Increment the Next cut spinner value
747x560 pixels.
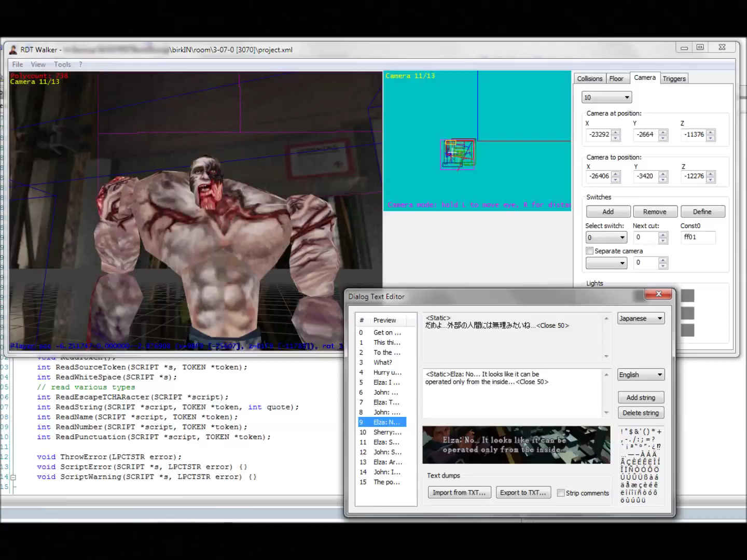pos(663,234)
